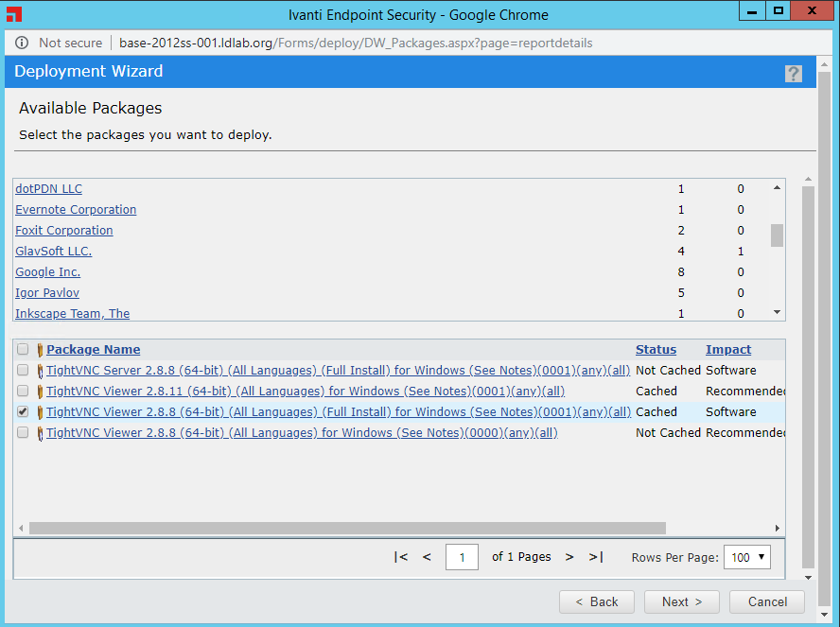Click the Not secure info icon
Image resolution: width=840 pixels, height=627 pixels.
pos(20,43)
